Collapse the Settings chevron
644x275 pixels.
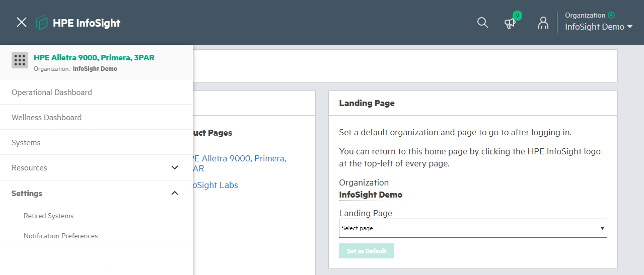tap(175, 193)
